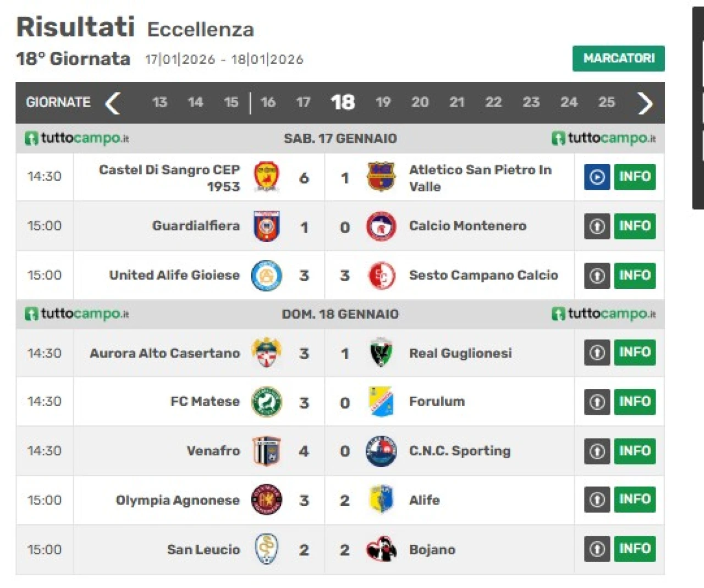Open the blue video play icon
Screen dimensions: 704x588
pyautogui.click(x=597, y=177)
